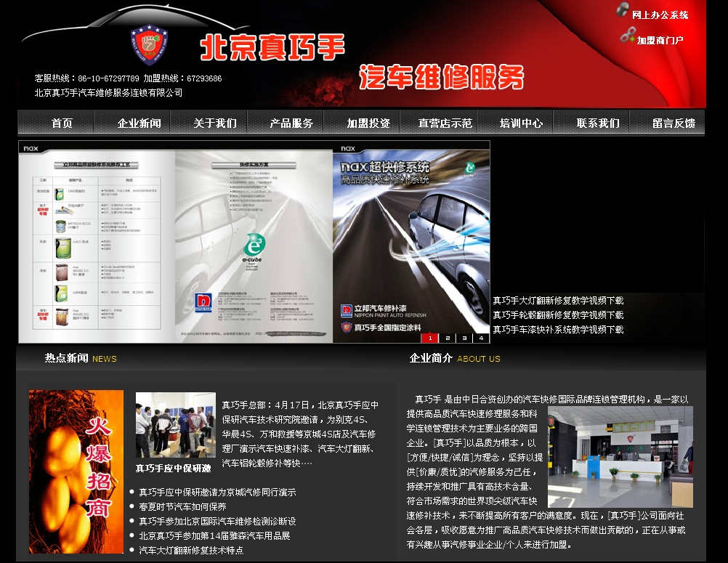Screen dimensions: 728x563
Task: Select 产品服务 in the navigation bar
Action: point(291,123)
